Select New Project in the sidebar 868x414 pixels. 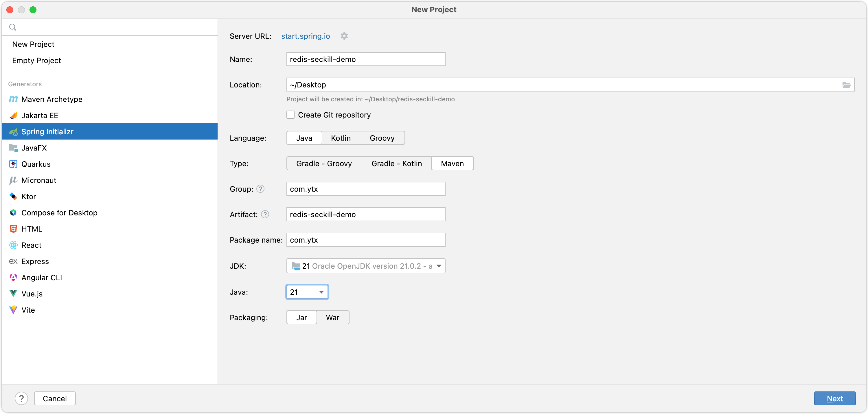click(x=33, y=44)
